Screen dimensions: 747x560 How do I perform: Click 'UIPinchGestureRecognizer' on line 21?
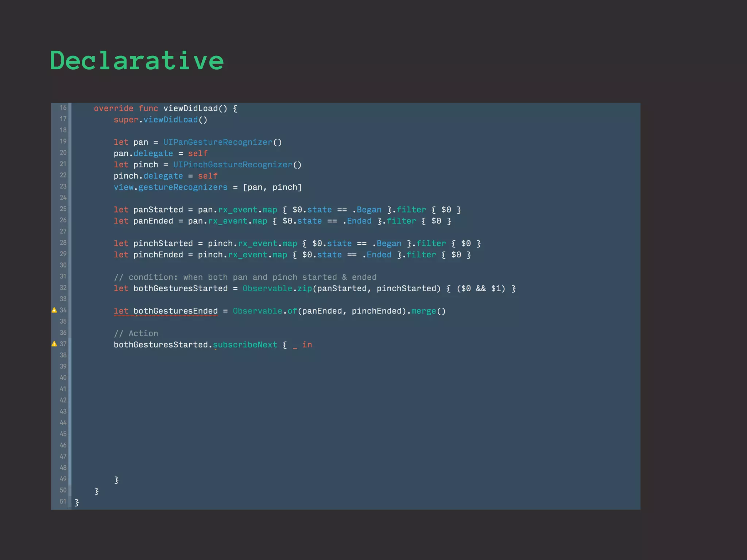(233, 165)
